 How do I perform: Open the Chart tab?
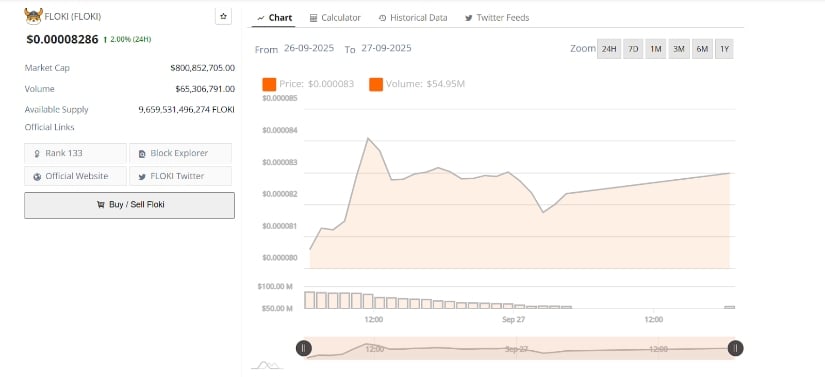pos(274,17)
